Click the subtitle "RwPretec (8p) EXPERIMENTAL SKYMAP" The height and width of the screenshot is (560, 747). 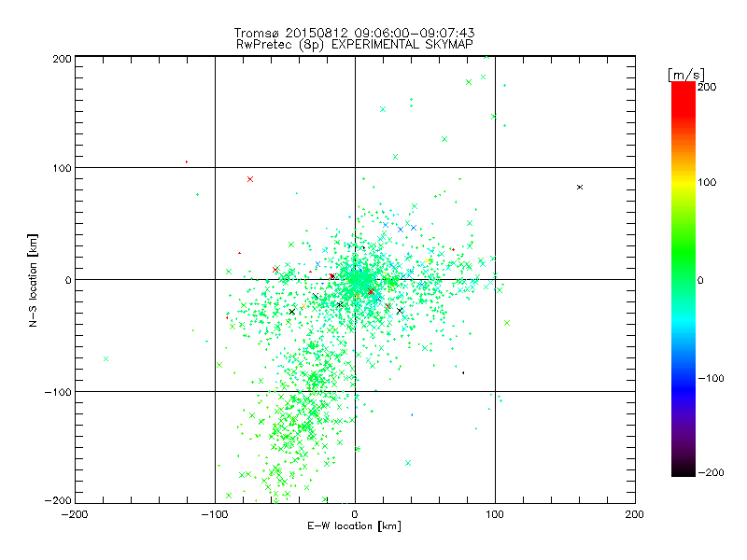pyautogui.click(x=355, y=44)
